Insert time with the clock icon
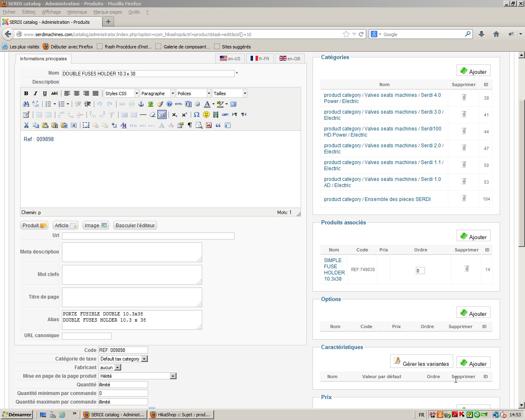 [x=197, y=104]
